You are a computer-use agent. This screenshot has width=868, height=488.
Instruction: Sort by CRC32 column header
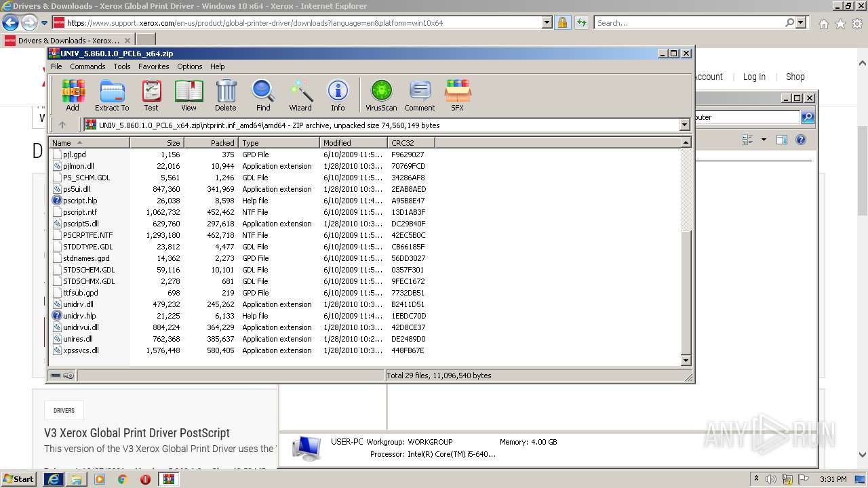click(411, 143)
